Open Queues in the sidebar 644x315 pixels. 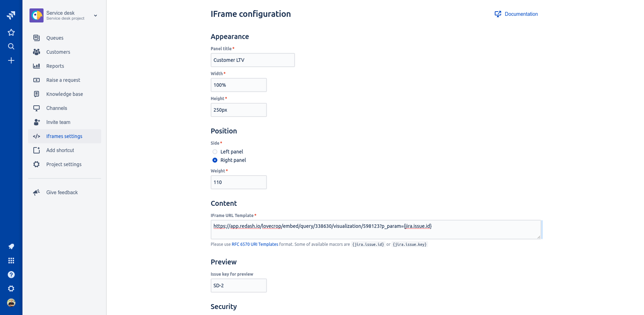(55, 38)
